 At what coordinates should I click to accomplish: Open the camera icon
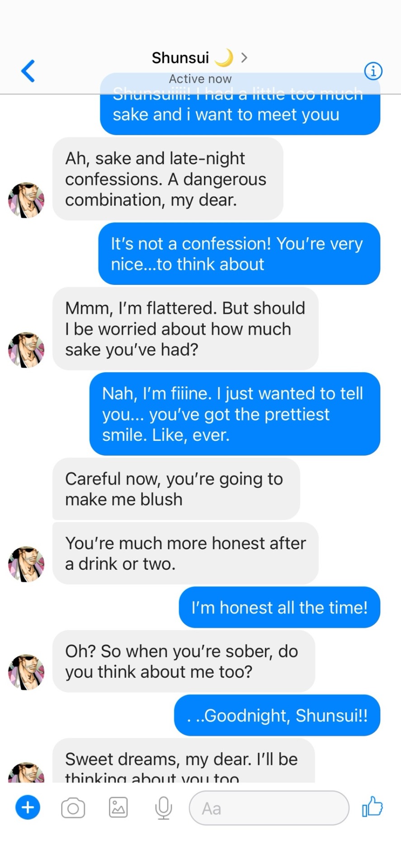tap(73, 808)
